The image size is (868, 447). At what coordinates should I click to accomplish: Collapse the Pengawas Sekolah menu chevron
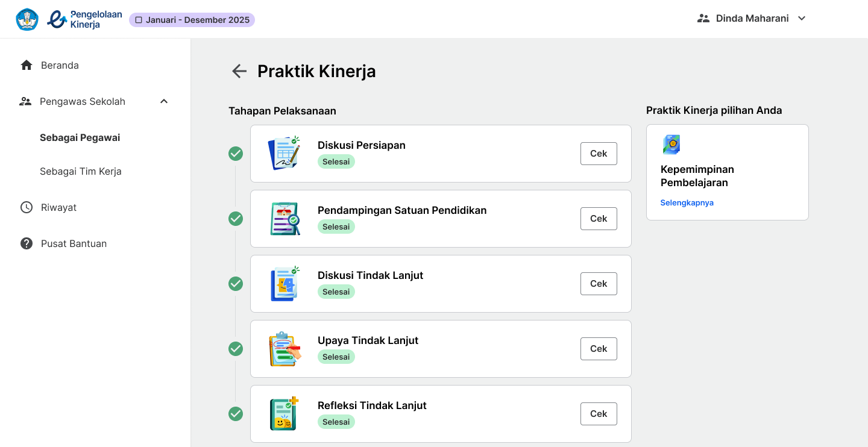(x=164, y=101)
